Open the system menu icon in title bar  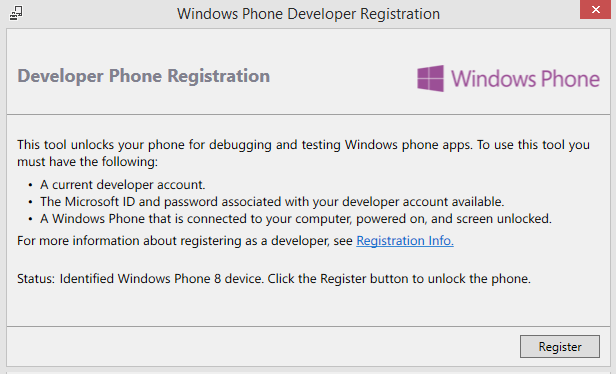[x=16, y=13]
